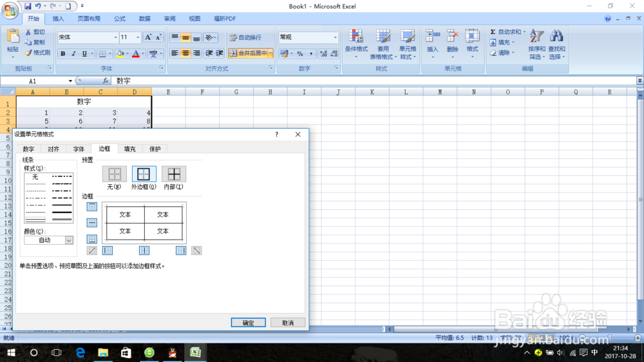Open the 常规 number format dropdown
The height and width of the screenshot is (362, 644).
335,37
